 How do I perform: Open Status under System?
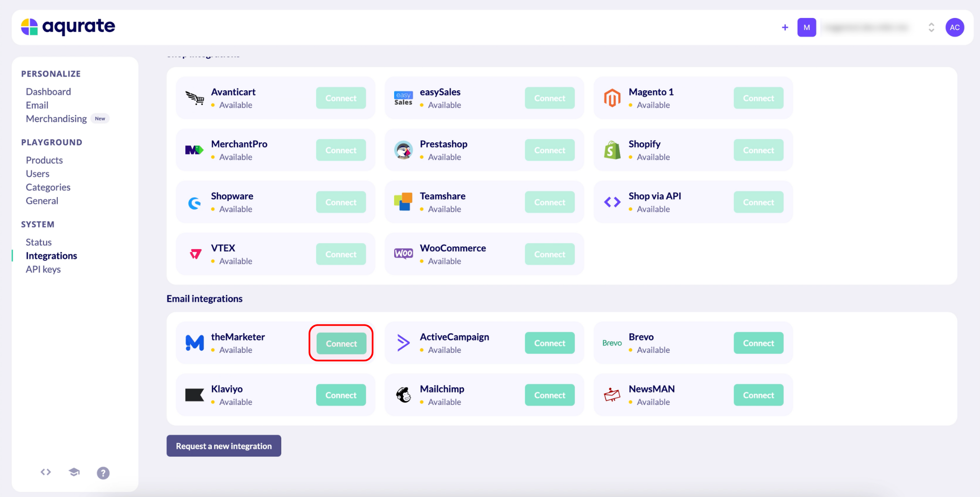coord(38,242)
